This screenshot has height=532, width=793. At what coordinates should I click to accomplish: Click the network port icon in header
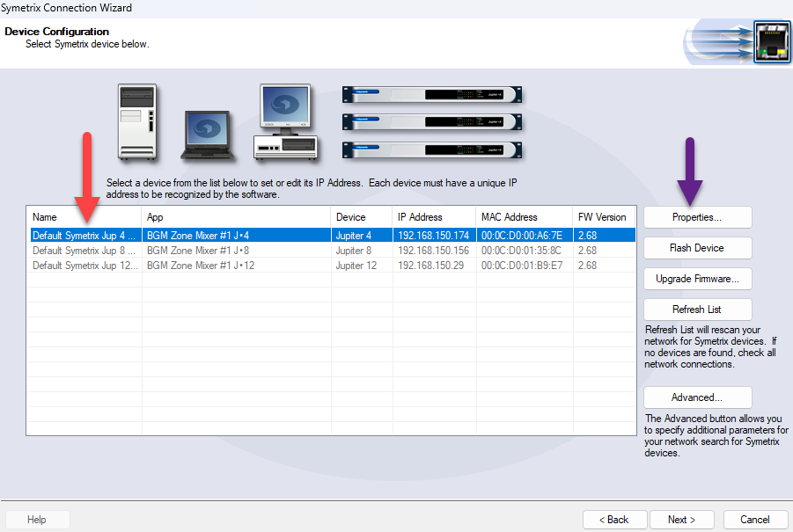(x=771, y=41)
